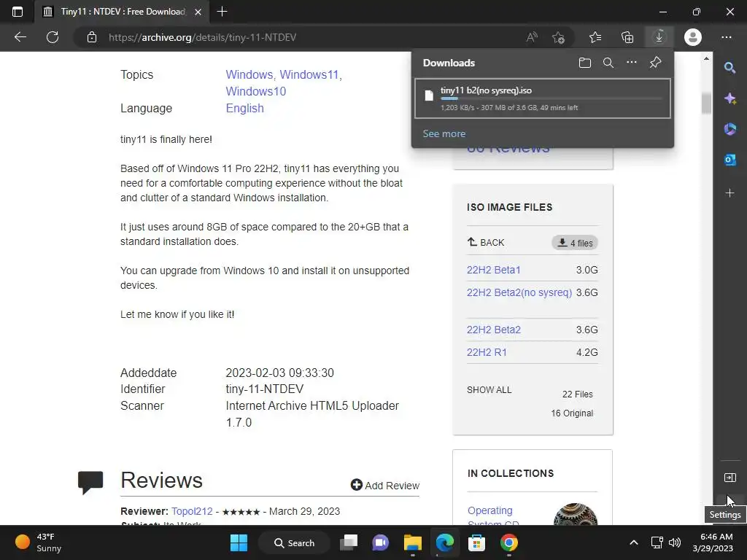Download the 22H2 Beta2 ISO link
747x560 pixels.
[494, 330]
